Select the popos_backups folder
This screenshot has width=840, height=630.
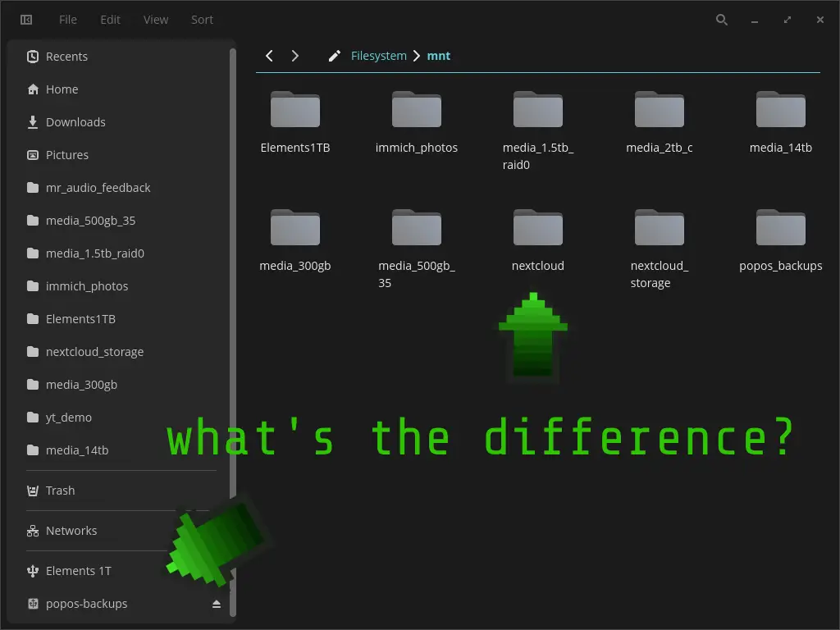pos(781,241)
